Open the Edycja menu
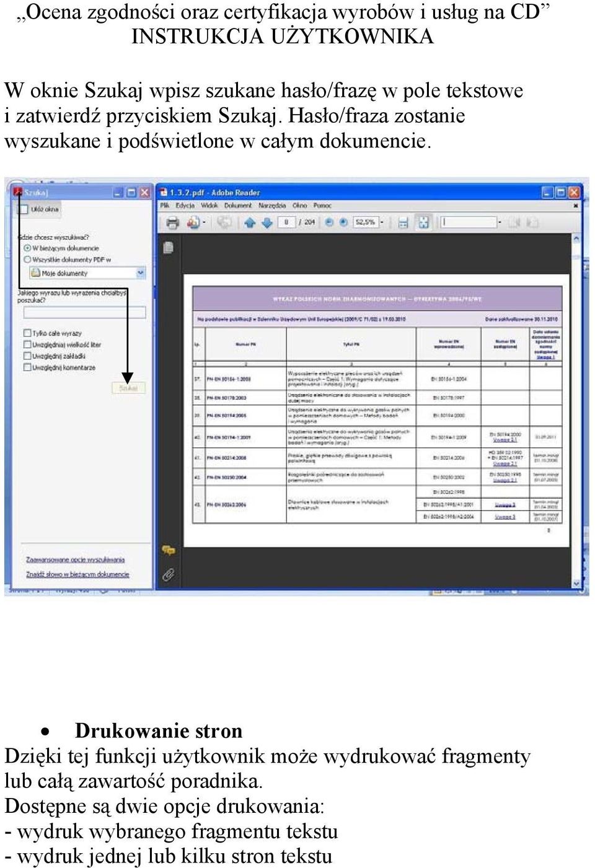Viewport: 595px width, 868px height. point(185,205)
